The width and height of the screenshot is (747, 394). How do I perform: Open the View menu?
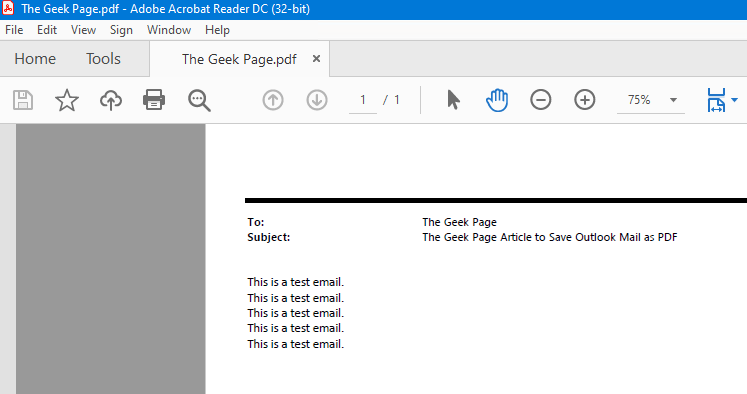[83, 30]
